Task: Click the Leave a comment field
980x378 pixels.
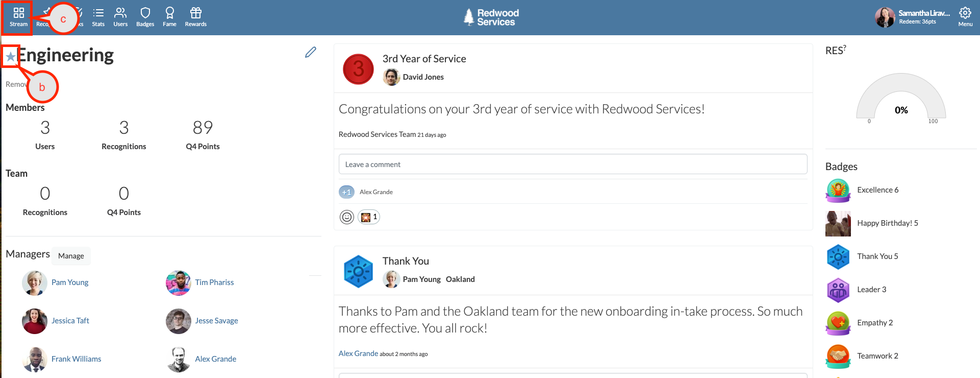Action: click(572, 164)
